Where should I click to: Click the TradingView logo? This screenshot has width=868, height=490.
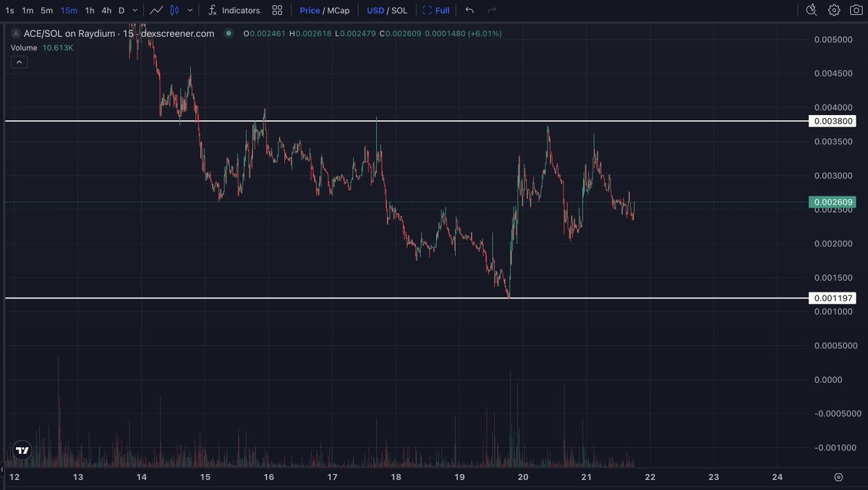(22, 450)
